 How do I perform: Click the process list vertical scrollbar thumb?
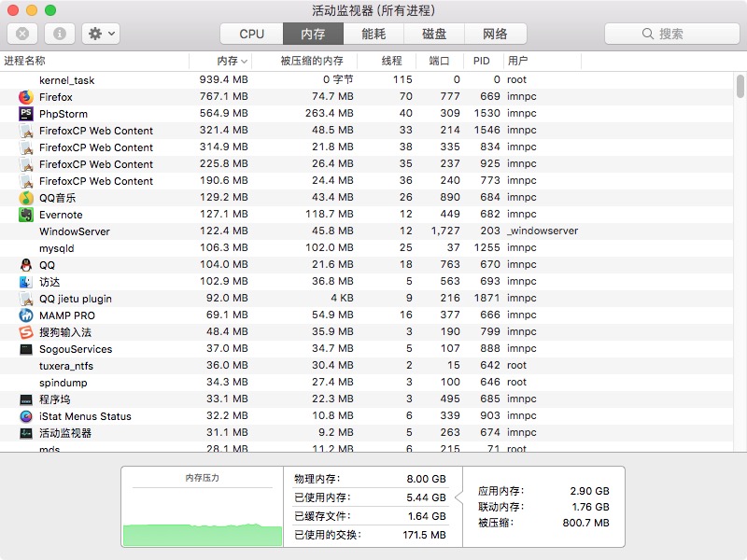(x=740, y=86)
